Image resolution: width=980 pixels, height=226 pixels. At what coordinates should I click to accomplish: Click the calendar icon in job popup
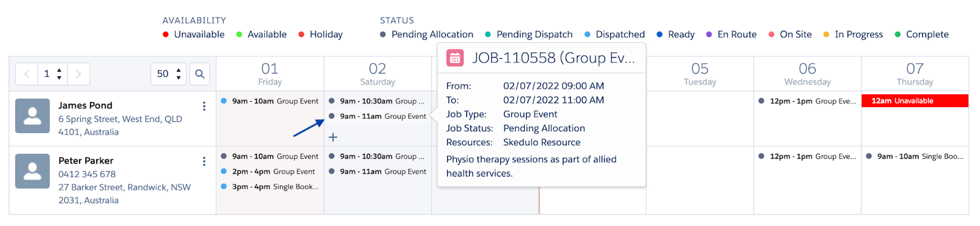click(455, 58)
